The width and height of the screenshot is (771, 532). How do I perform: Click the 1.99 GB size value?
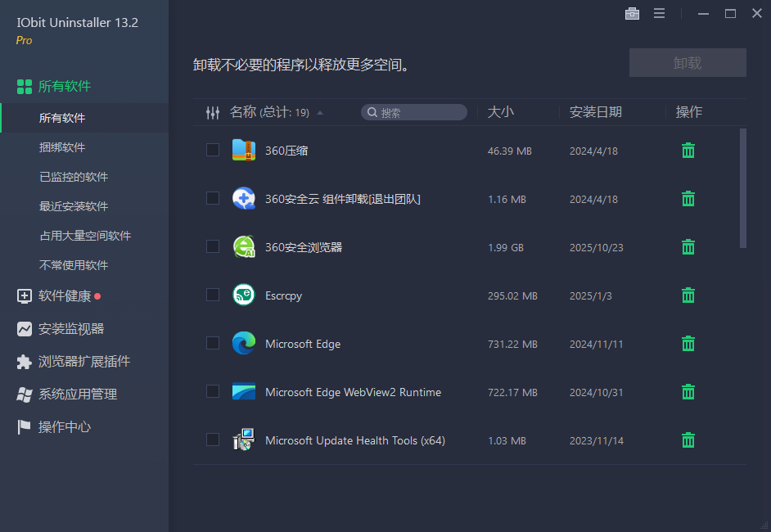[x=506, y=247]
